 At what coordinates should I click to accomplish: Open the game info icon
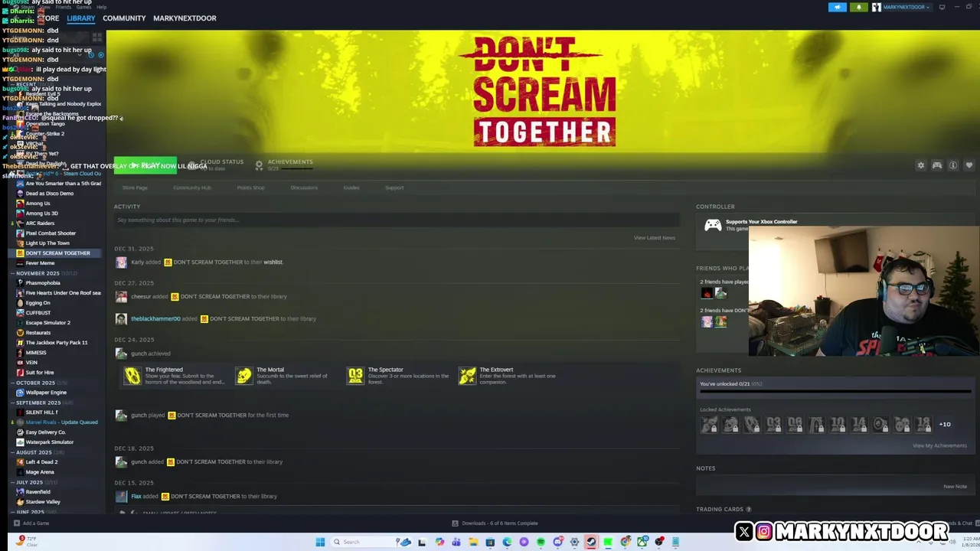(x=953, y=165)
